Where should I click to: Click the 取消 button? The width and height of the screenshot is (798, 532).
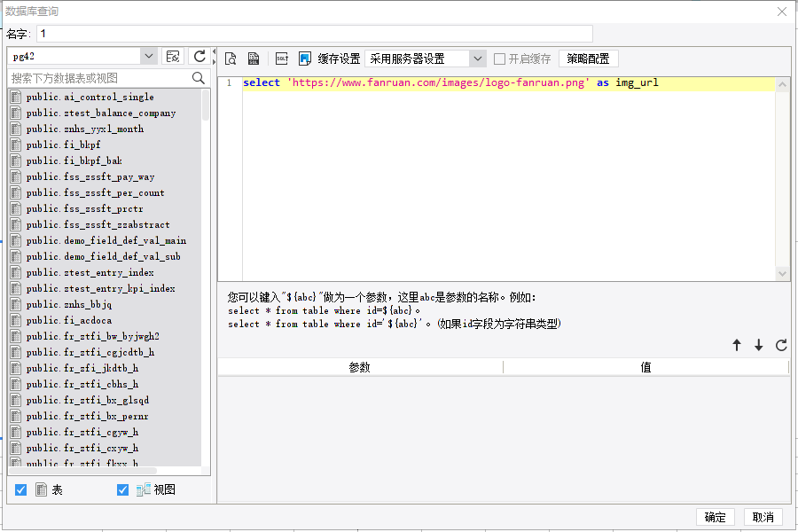pos(763,517)
